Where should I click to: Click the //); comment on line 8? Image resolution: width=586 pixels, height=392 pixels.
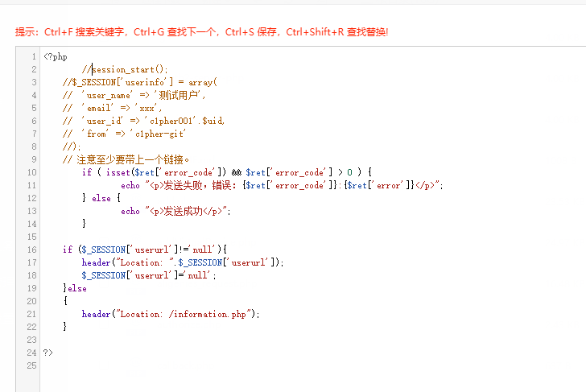(72, 146)
